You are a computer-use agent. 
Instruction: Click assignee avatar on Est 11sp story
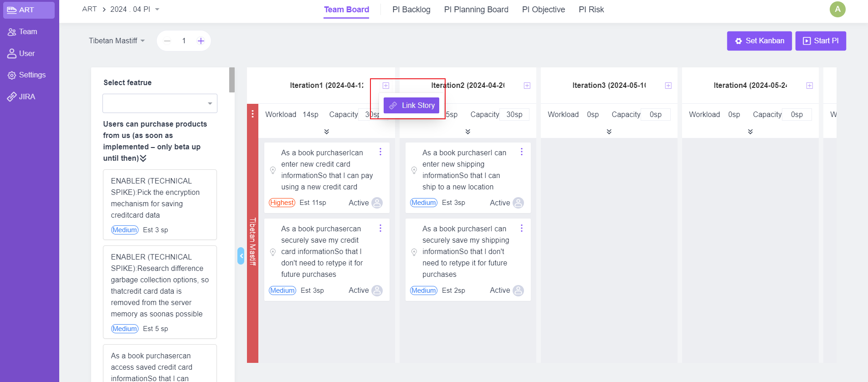tap(377, 203)
